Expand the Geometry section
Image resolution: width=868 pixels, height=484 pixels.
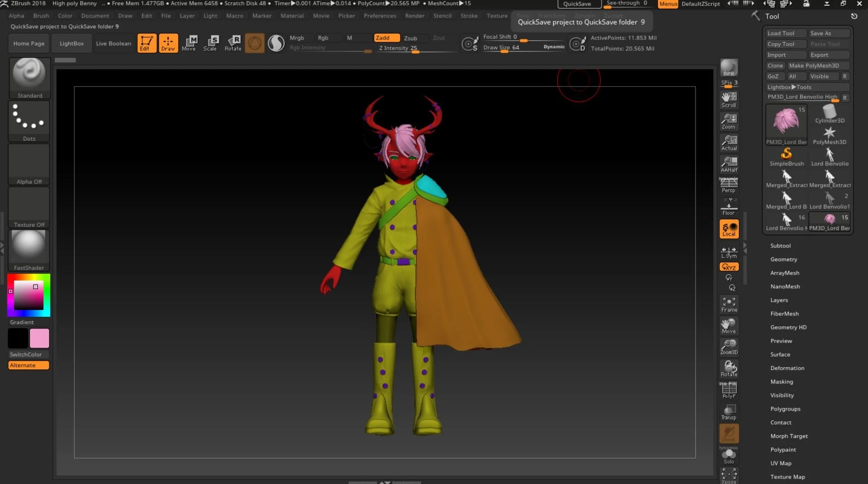[783, 259]
